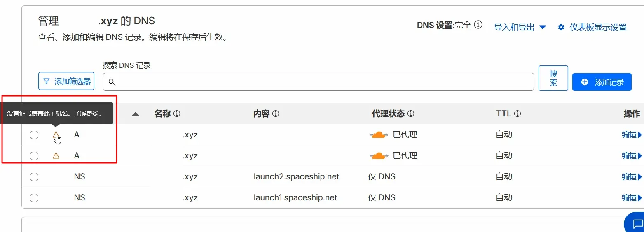644x232 pixels.
Task: Expand 编辑 for launch1.spaceship.net record
Action: 632,198
